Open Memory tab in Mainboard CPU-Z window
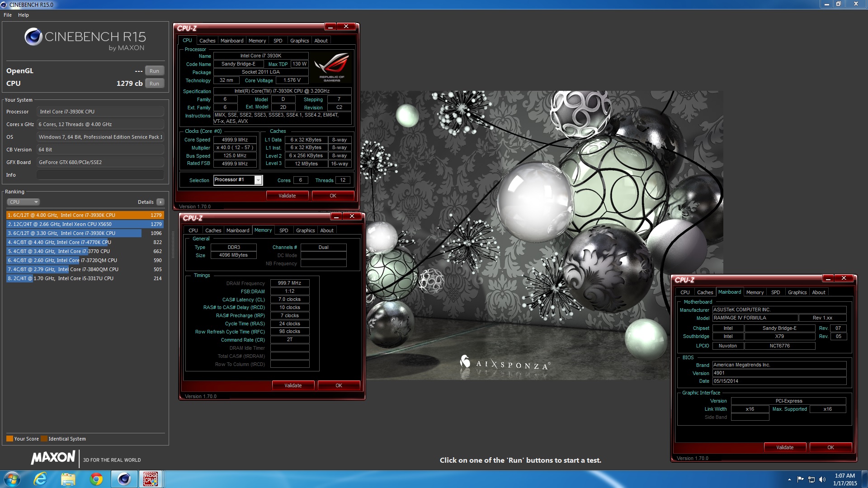The image size is (868, 488). tap(755, 292)
